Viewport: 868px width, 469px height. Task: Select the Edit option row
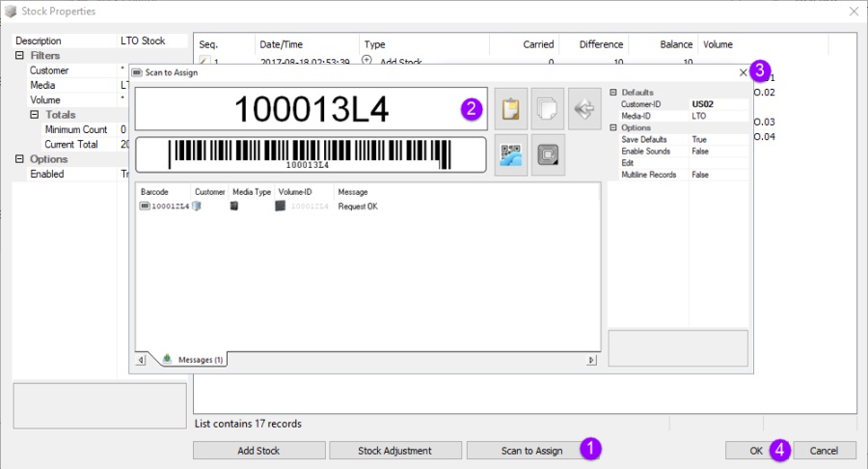point(679,163)
